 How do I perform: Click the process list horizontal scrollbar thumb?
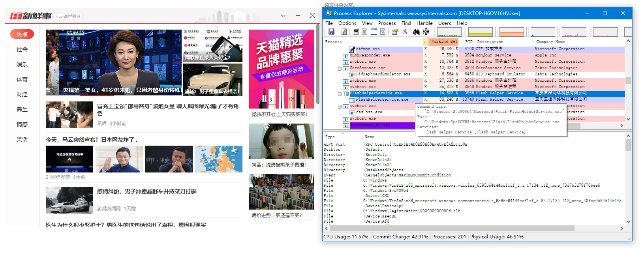pyautogui.click(x=575, y=126)
